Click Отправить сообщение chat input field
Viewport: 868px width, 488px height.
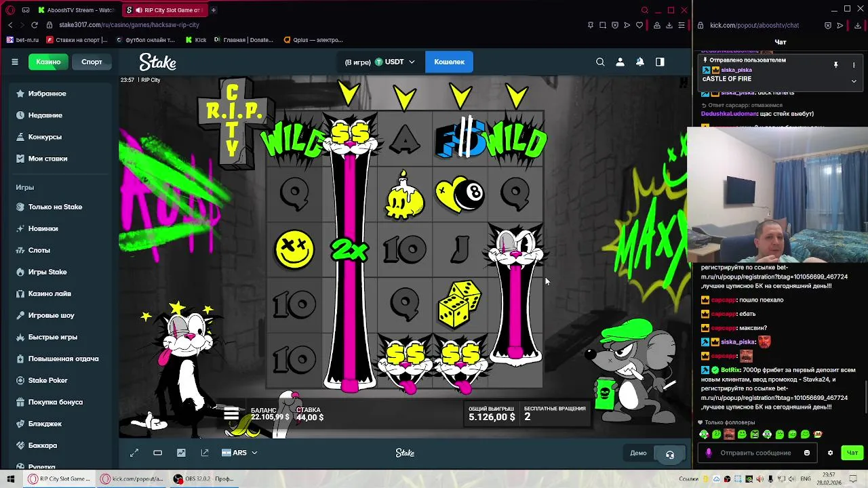click(x=756, y=453)
